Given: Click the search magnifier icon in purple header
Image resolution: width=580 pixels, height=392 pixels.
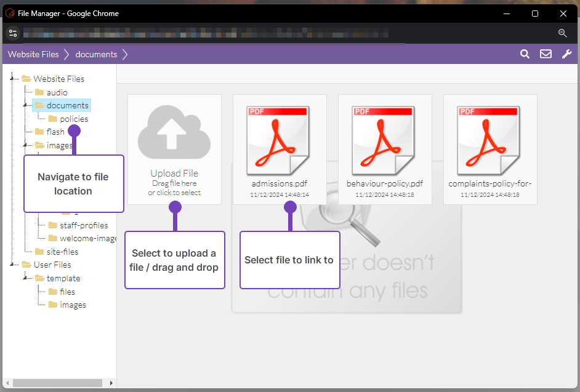Looking at the screenshot, I should [525, 54].
